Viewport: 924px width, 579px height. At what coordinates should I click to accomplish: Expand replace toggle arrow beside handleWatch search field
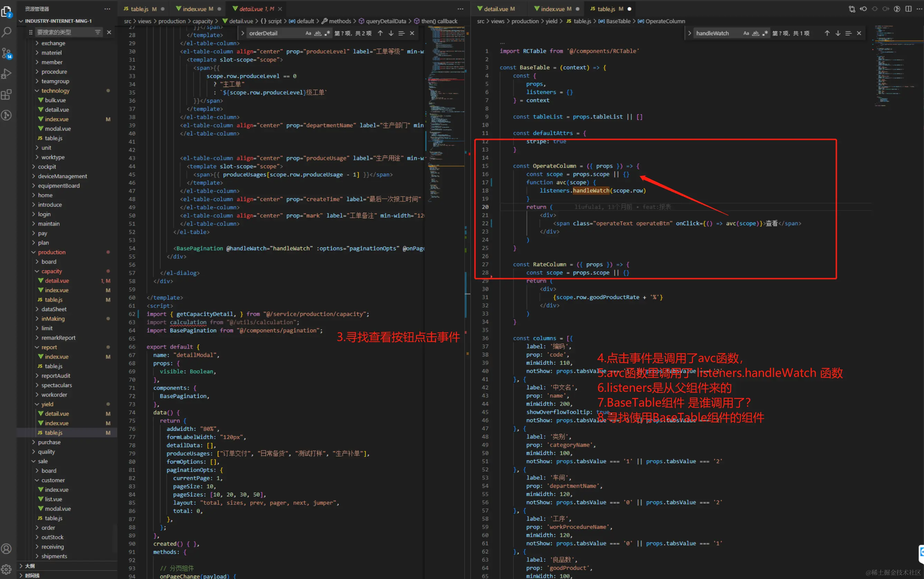coord(690,33)
